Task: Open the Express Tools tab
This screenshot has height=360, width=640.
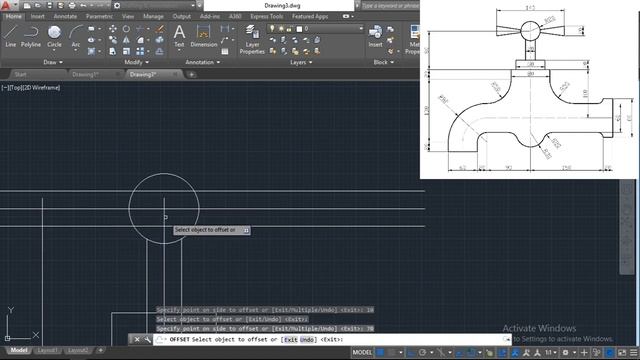Action: click(x=267, y=16)
